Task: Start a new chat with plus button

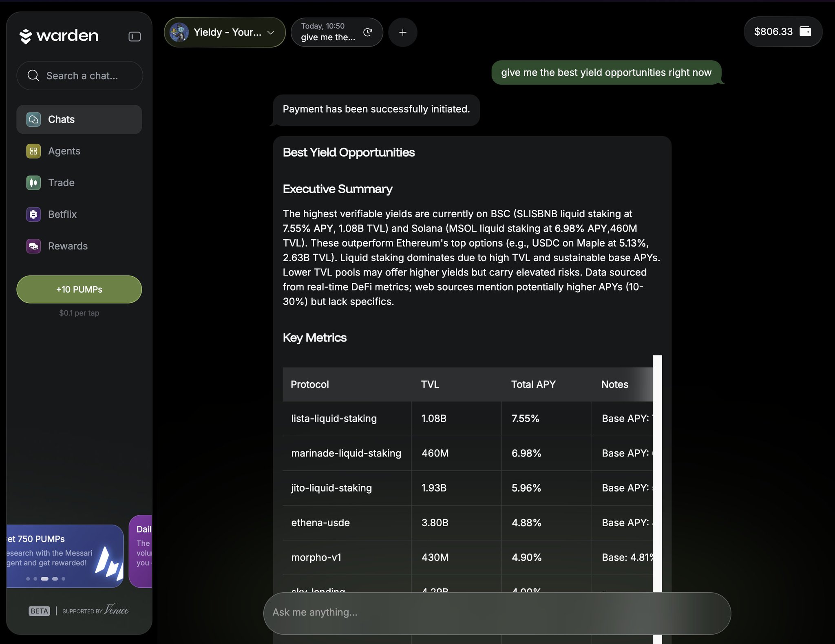Action: (x=402, y=32)
